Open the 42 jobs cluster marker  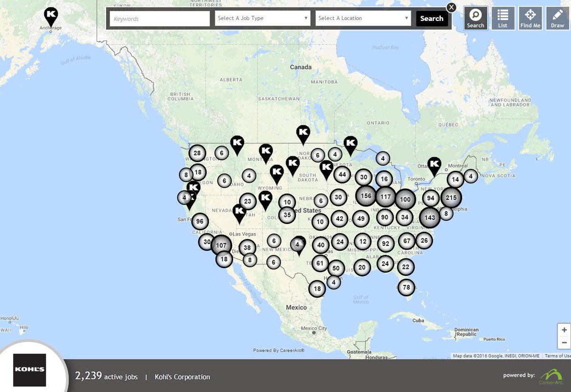pyautogui.click(x=339, y=219)
